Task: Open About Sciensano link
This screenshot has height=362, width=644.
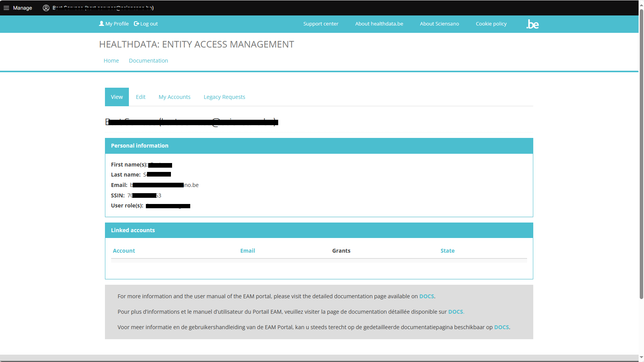Action: click(439, 24)
